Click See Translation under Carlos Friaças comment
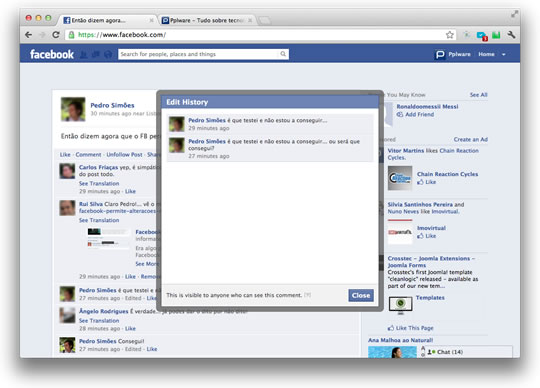Viewport: 540px width, 388px height. (x=99, y=183)
